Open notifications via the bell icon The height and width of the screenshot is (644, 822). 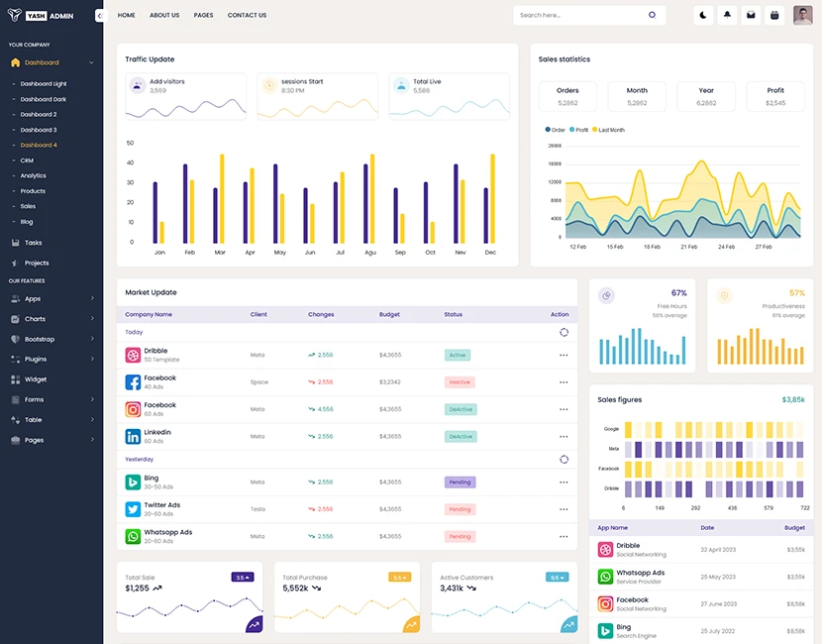click(x=727, y=15)
